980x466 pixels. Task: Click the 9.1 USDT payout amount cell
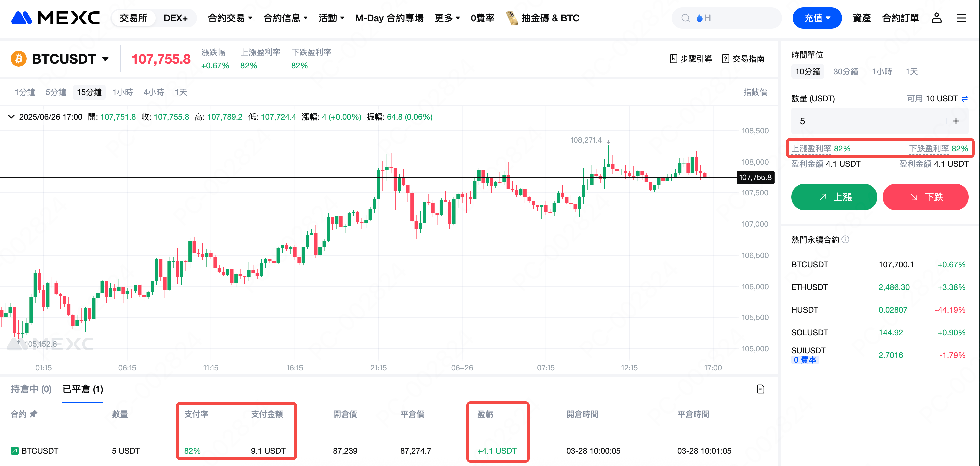click(268, 451)
